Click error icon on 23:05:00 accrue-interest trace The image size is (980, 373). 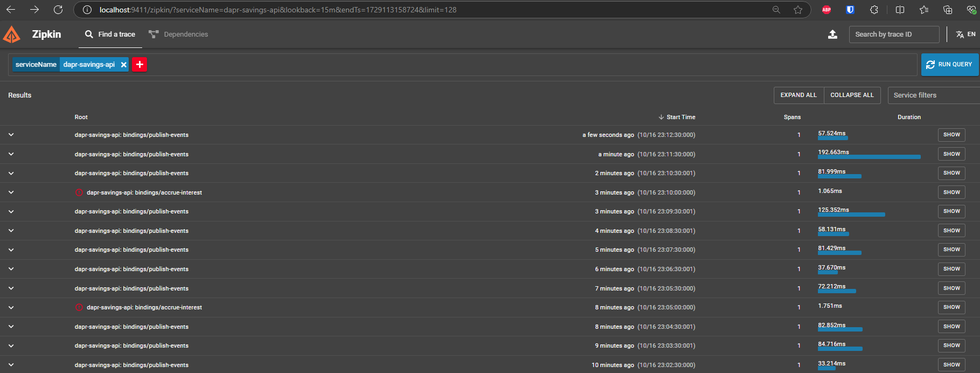(x=79, y=307)
